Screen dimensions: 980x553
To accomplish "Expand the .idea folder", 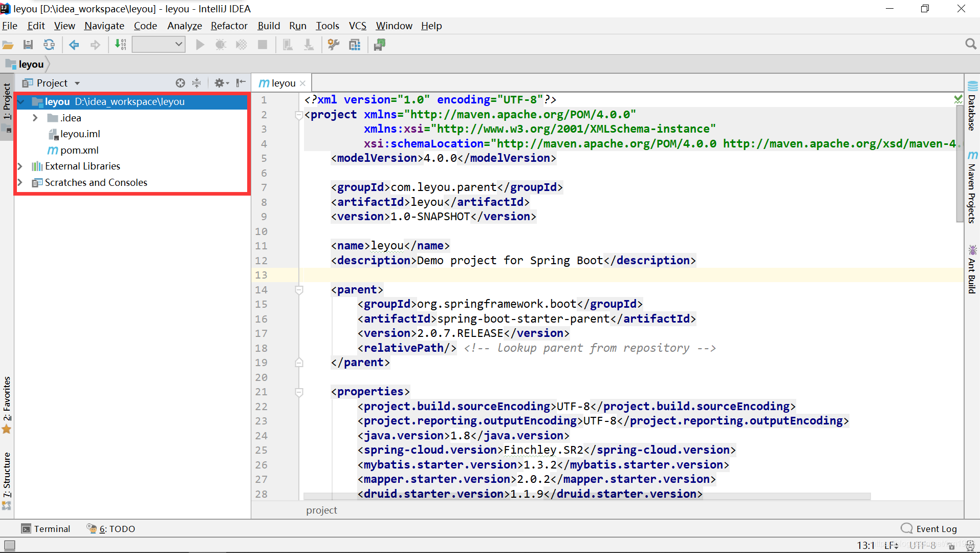I will tap(35, 118).
